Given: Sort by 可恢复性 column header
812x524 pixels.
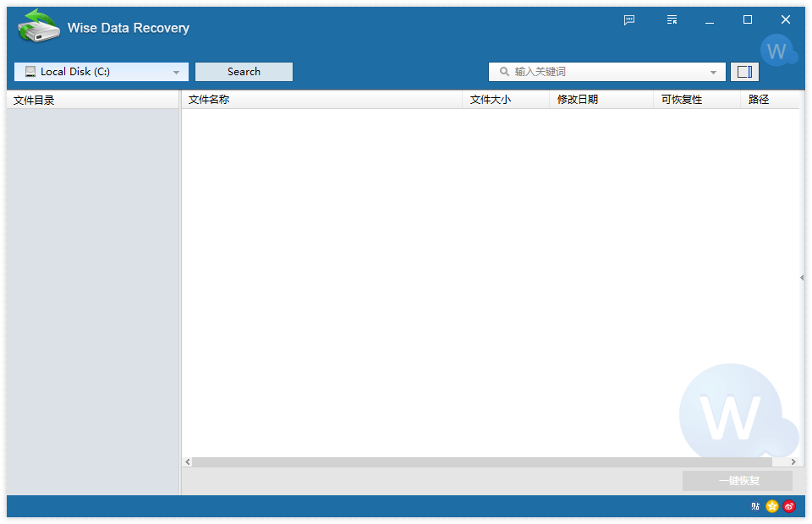Looking at the screenshot, I should point(697,100).
